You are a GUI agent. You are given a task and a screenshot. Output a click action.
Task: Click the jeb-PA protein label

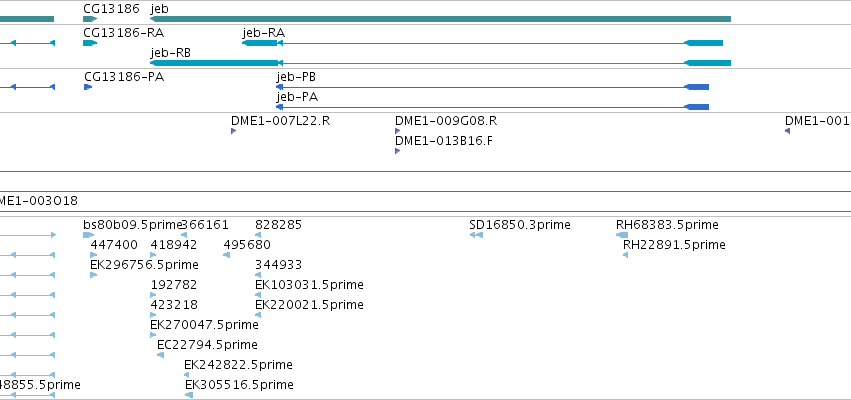[297, 97]
